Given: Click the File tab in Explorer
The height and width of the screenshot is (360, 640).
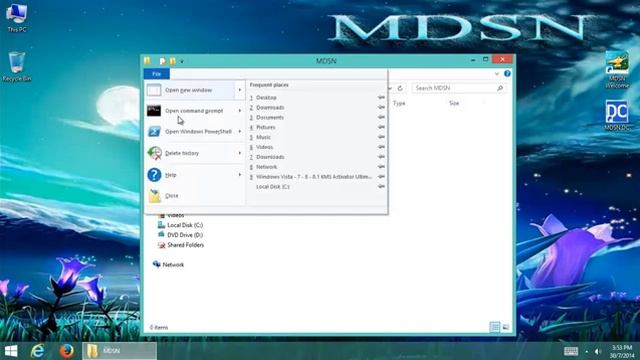Looking at the screenshot, I should (x=156, y=74).
